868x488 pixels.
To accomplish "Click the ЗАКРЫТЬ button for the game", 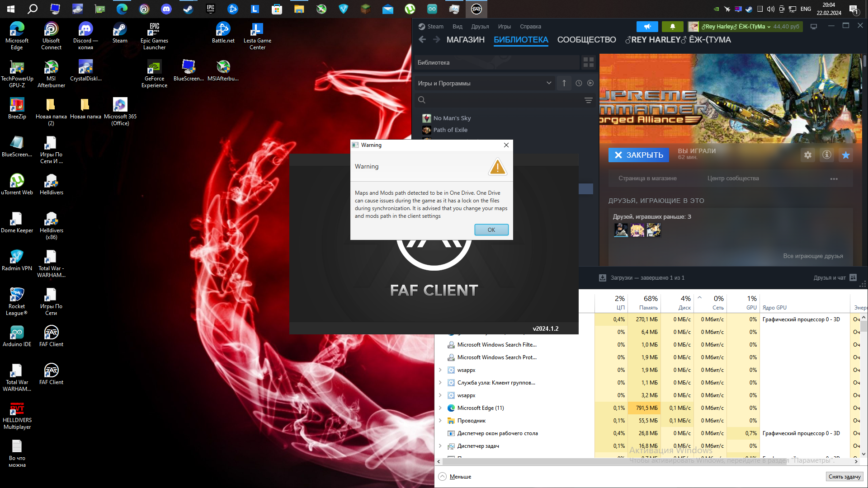I will point(639,155).
